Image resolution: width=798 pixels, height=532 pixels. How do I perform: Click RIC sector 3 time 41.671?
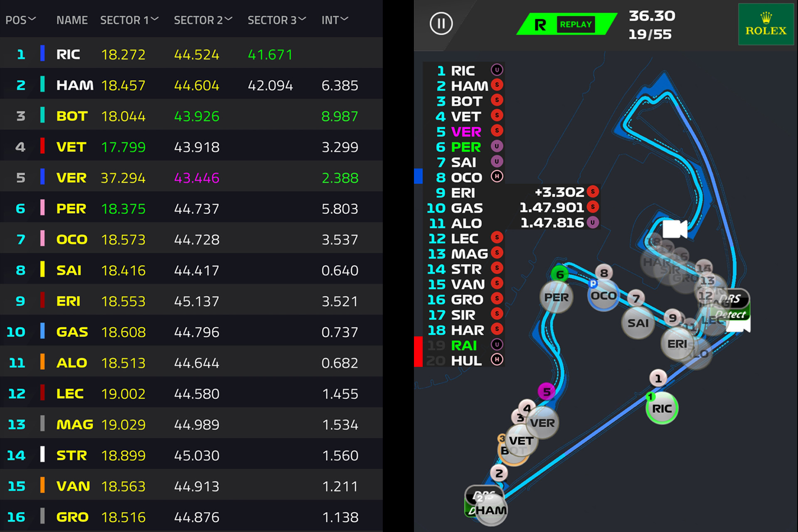[270, 54]
